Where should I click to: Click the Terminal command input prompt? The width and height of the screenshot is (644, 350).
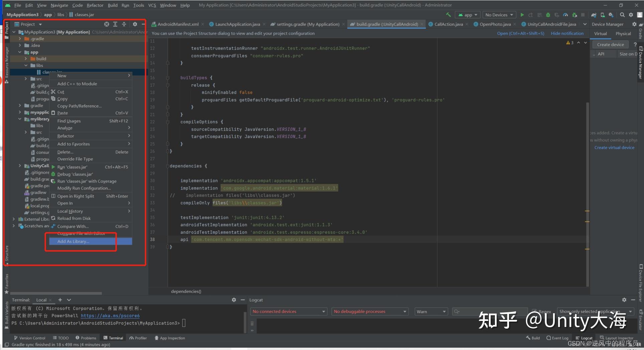(184, 323)
